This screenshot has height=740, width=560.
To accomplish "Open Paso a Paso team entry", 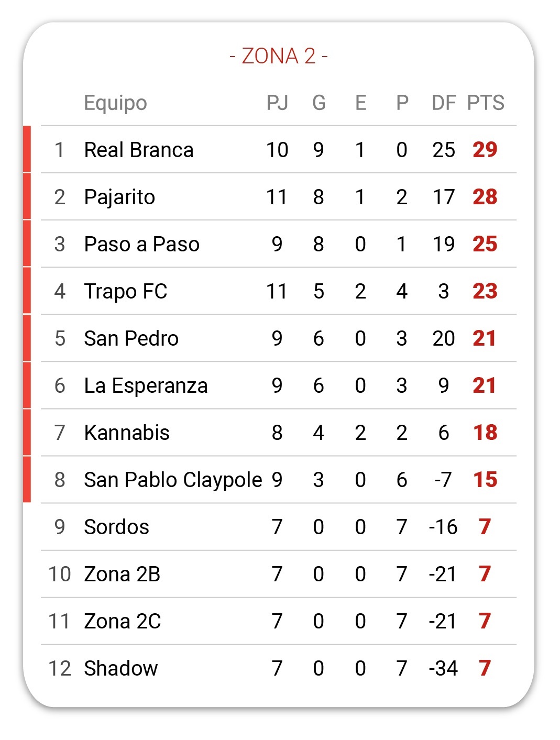I will [279, 244].
